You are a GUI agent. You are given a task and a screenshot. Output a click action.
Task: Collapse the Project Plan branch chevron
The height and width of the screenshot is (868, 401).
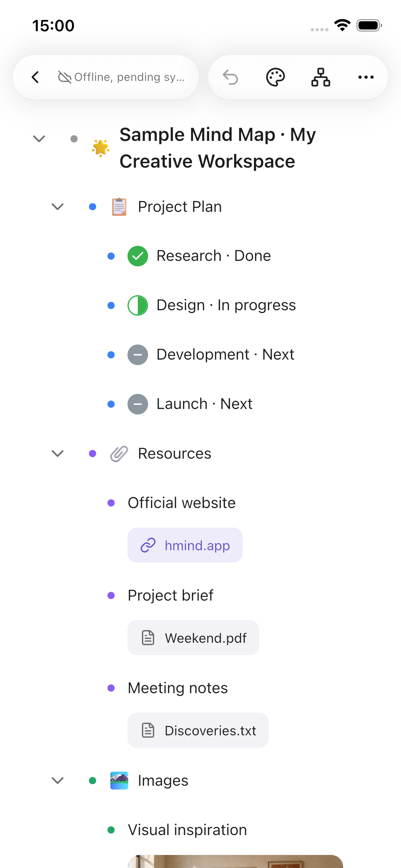[x=58, y=207]
